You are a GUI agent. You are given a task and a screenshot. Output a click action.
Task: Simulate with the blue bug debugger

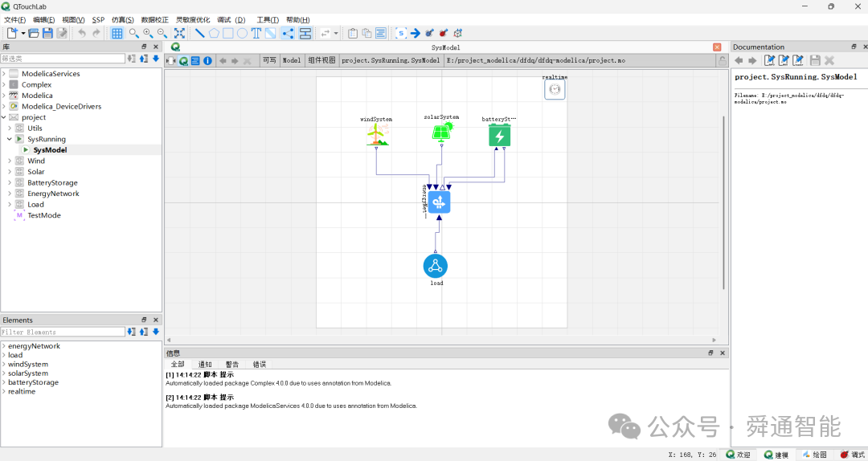click(429, 33)
